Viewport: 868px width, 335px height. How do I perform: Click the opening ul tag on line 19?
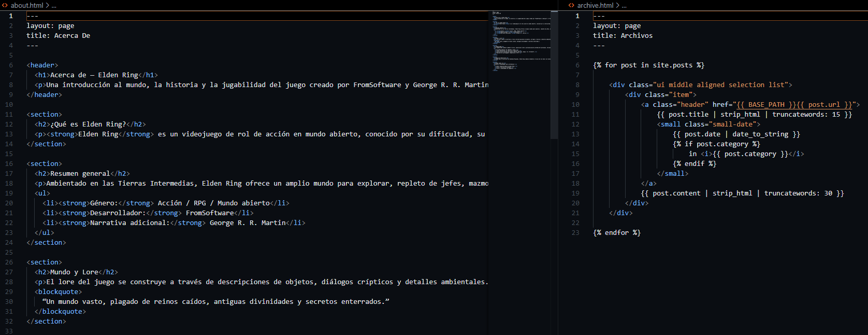point(42,193)
